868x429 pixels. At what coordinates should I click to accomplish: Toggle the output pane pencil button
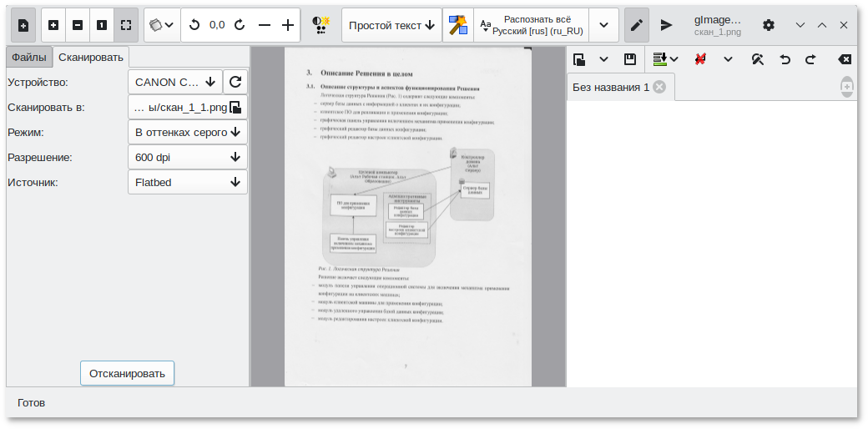(x=637, y=25)
